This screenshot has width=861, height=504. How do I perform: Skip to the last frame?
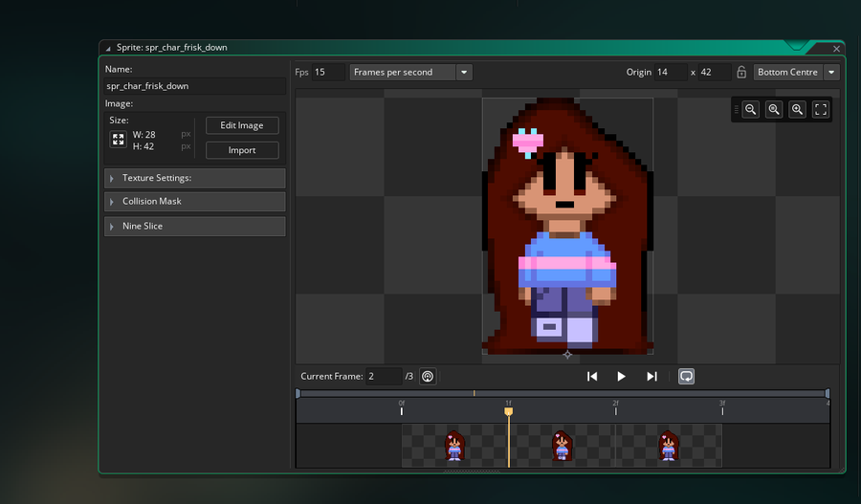click(x=651, y=377)
